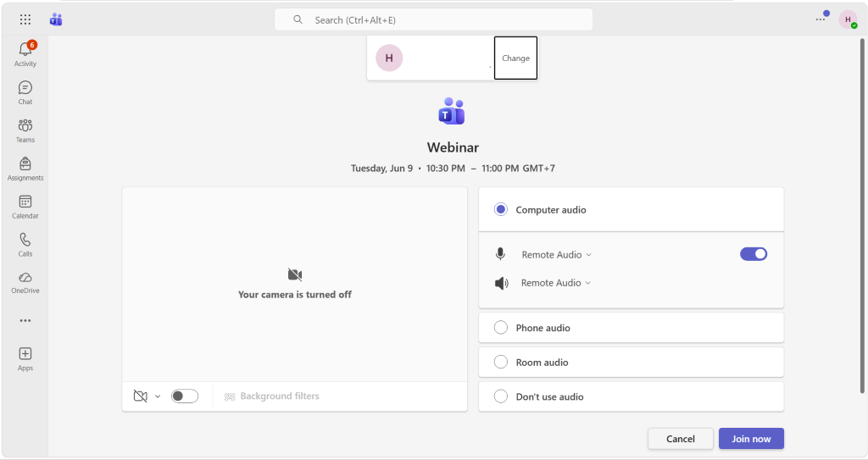
Task: Expand microphone Remote Audio dropdown
Action: pos(556,255)
